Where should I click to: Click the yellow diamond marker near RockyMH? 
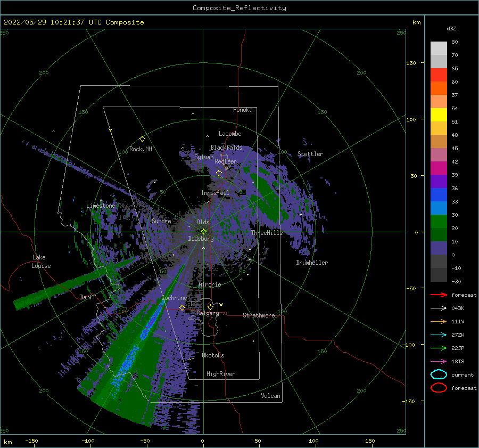click(142, 139)
